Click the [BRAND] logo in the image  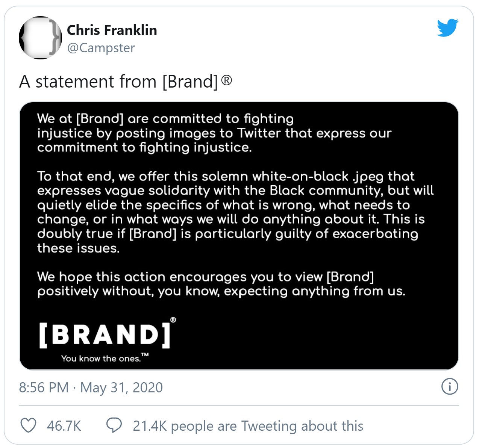(105, 334)
